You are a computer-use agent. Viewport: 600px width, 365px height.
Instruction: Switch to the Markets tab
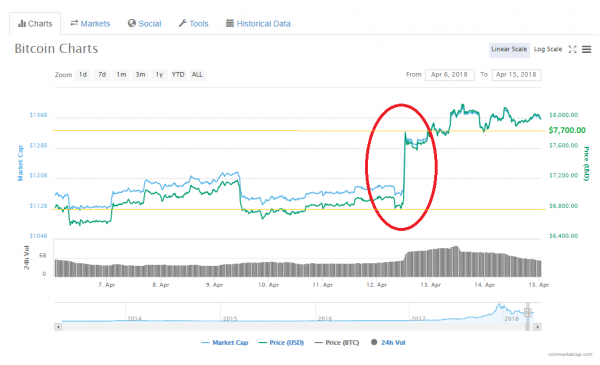click(90, 24)
